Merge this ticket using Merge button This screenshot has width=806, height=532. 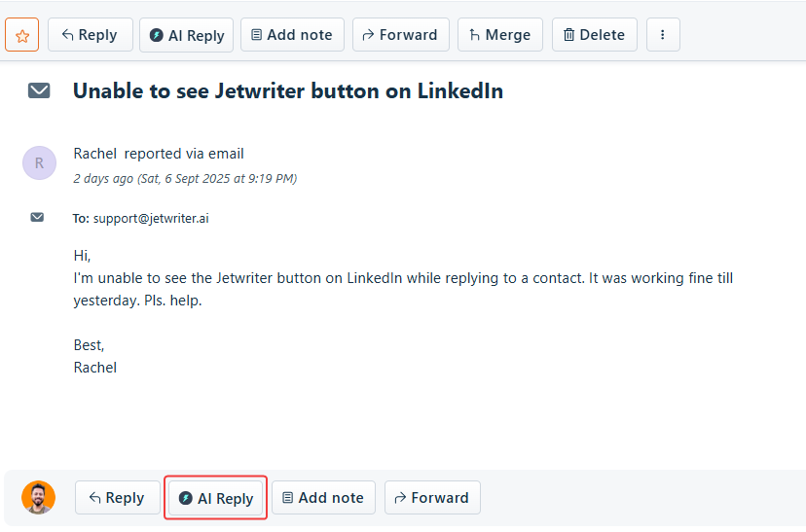coord(499,35)
